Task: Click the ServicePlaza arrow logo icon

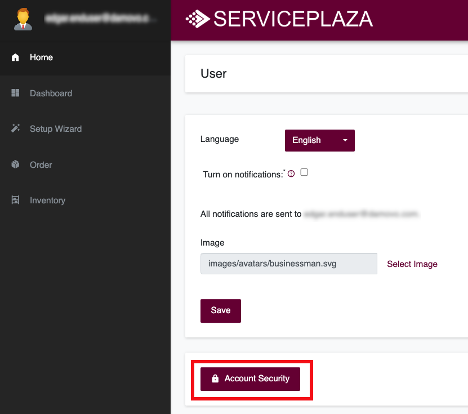Action: (197, 19)
